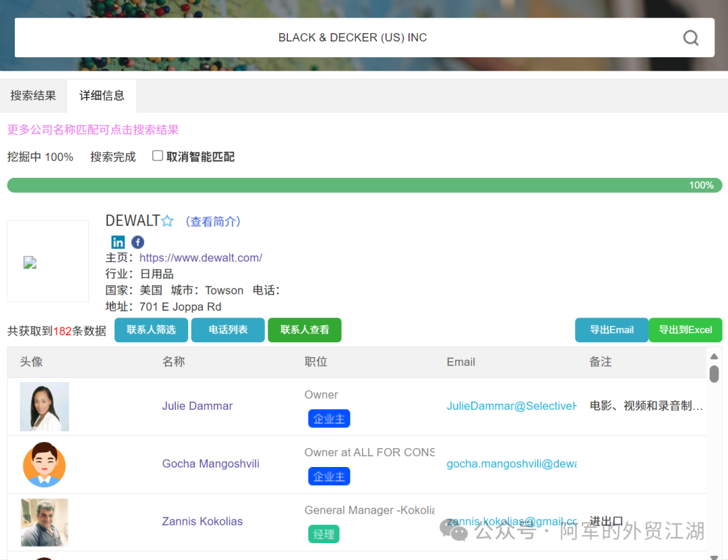Viewport: 728px width, 560px height.
Task: Open DEWALT LinkedIn page icon
Action: click(118, 242)
